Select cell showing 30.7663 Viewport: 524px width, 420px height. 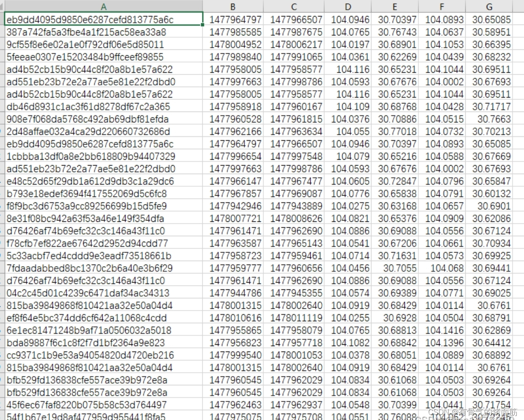489,119
